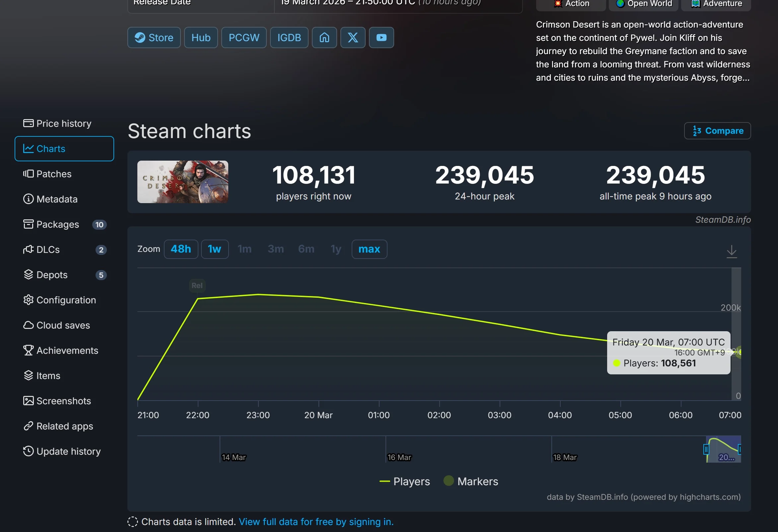Viewport: 778px width, 532px height.
Task: Click the 108,131 players right now figure
Action: [314, 175]
